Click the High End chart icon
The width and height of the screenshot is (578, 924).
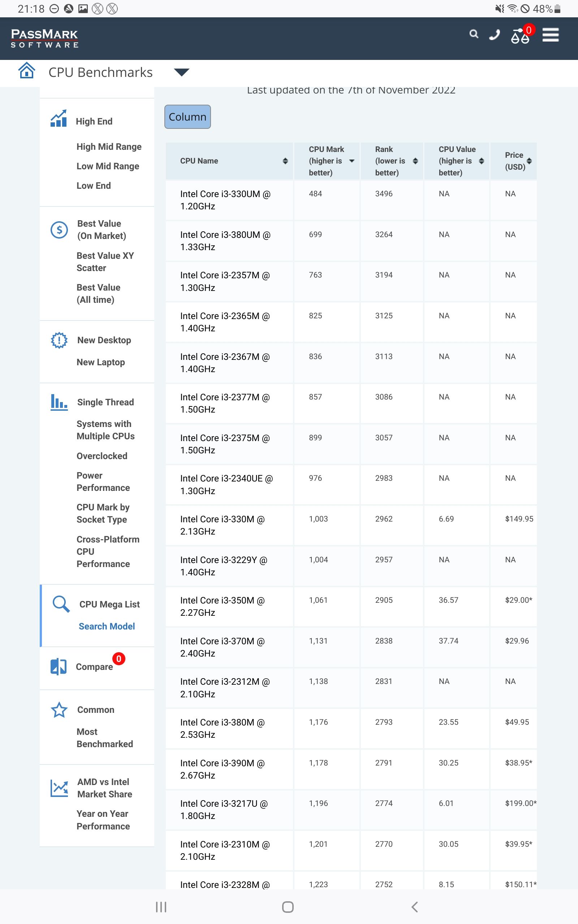(x=59, y=118)
